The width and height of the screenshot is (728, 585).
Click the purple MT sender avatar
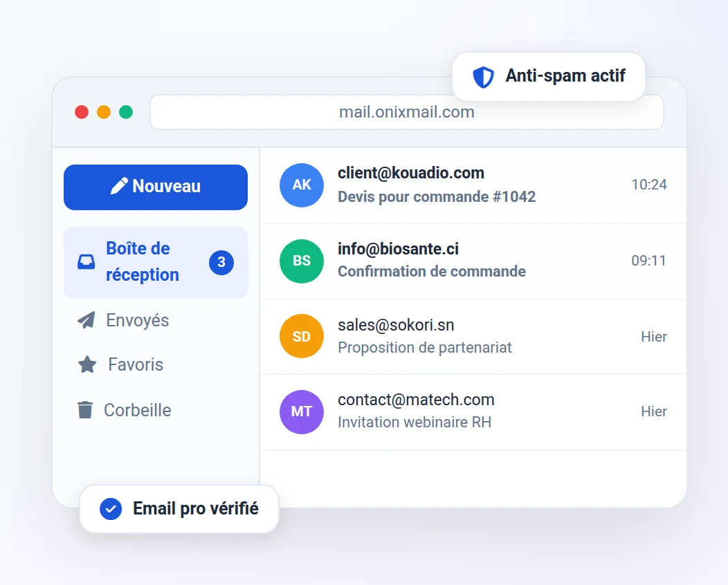301,411
